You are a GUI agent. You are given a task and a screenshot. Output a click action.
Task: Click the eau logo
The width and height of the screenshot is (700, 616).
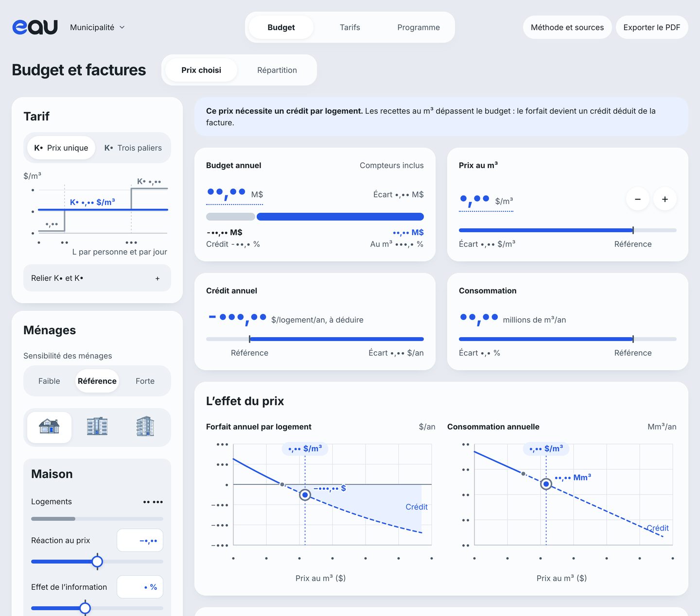[35, 27]
